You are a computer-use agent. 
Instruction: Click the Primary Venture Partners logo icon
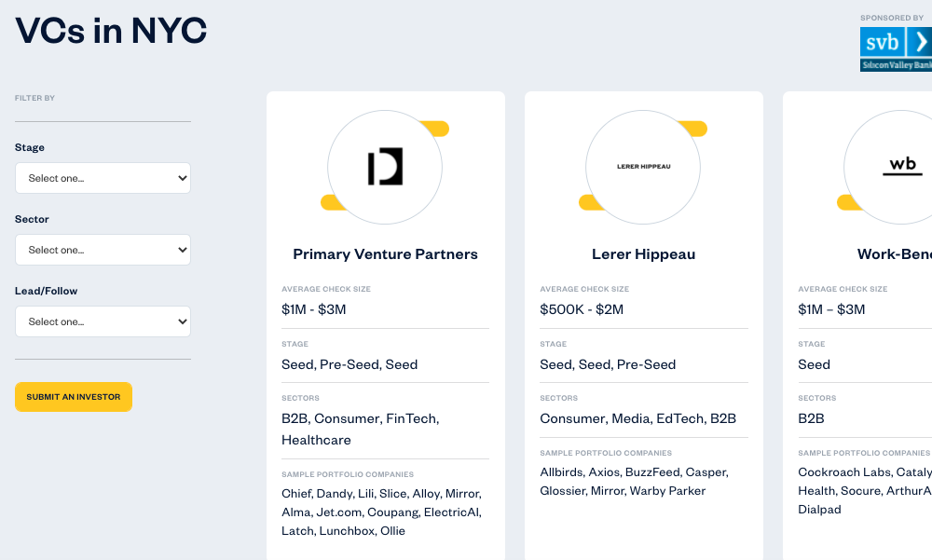coord(385,167)
